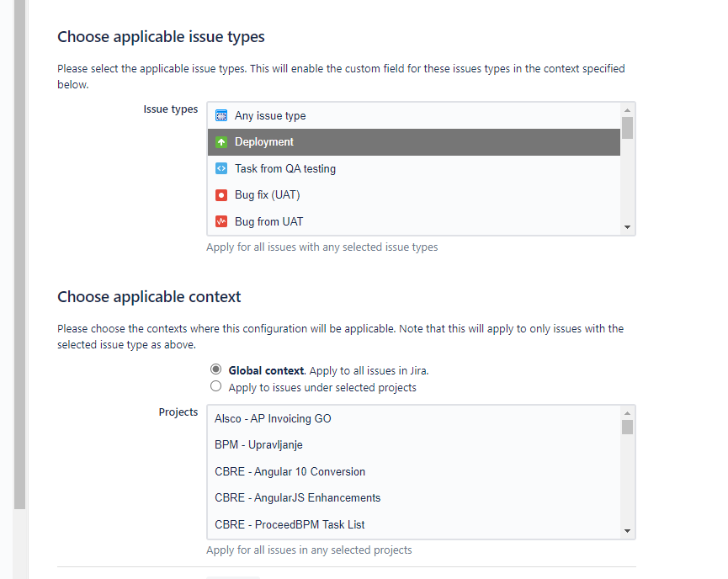Choose the Global context radio button
The height and width of the screenshot is (579, 728).
[216, 369]
